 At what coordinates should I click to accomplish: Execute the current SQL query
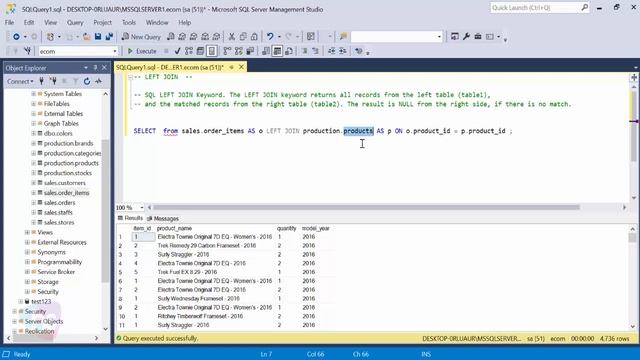[142, 51]
